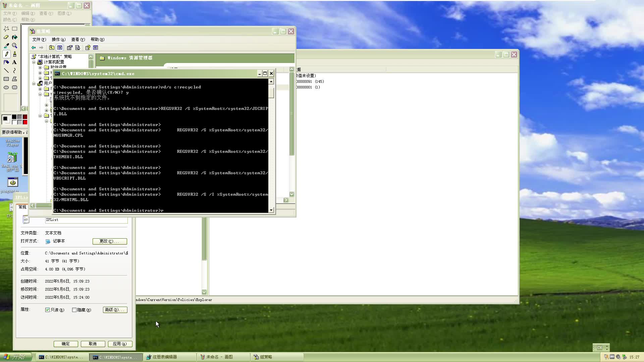644x362 pixels.
Task: Pick the bright red color swatch
Action: [x=25, y=122]
